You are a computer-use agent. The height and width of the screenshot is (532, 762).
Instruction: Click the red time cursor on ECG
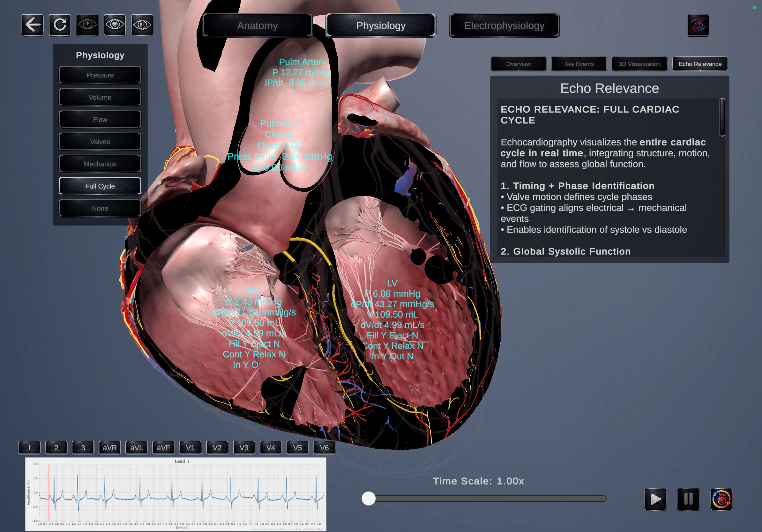49,492
